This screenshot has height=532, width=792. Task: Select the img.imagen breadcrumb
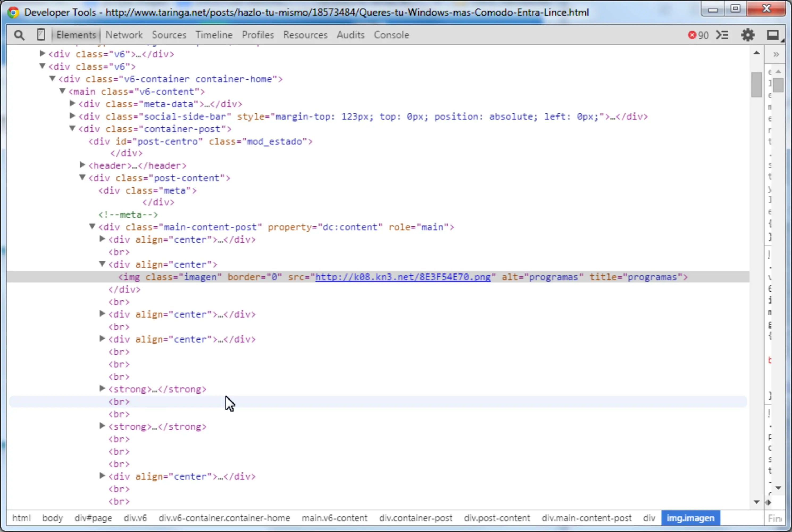691,518
